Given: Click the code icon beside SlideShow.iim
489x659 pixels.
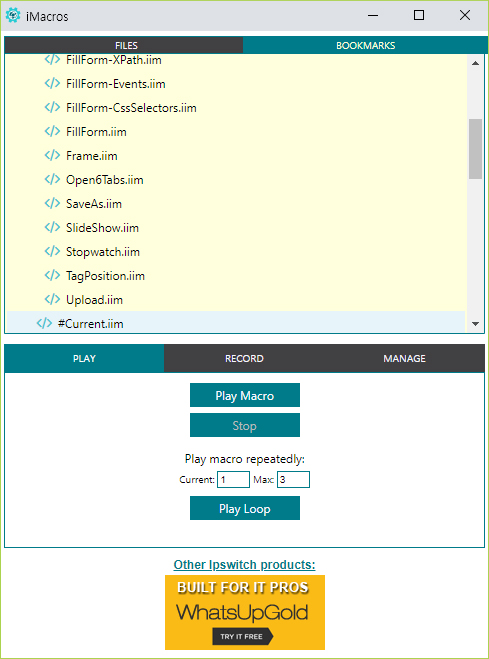Looking at the screenshot, I should pos(52,227).
